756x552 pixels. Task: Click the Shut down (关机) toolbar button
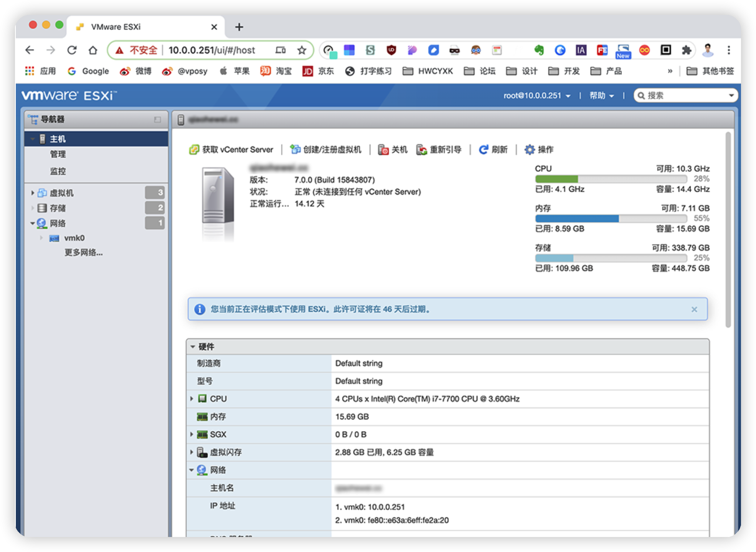point(393,150)
